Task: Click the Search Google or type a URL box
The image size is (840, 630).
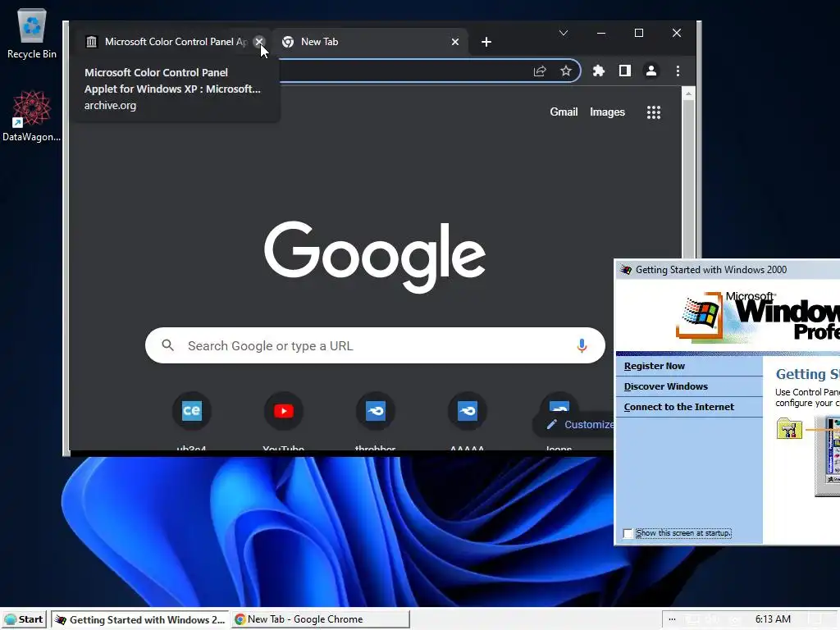Action: click(375, 345)
